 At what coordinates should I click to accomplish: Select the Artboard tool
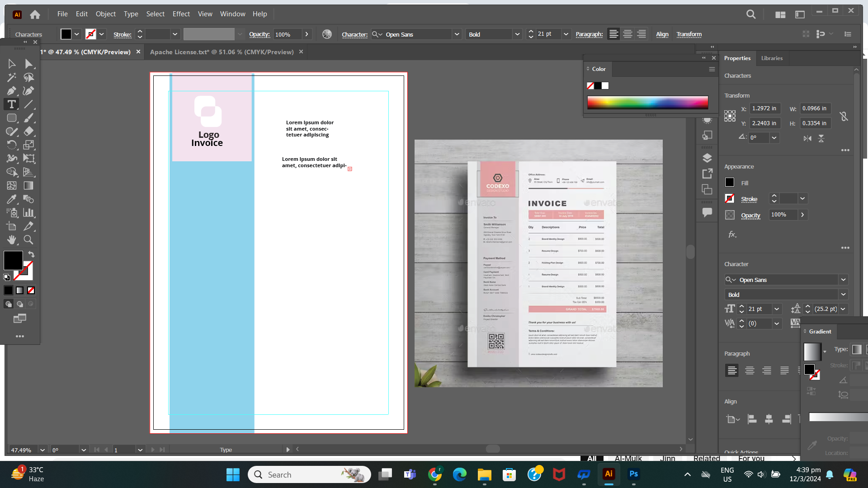point(12,226)
